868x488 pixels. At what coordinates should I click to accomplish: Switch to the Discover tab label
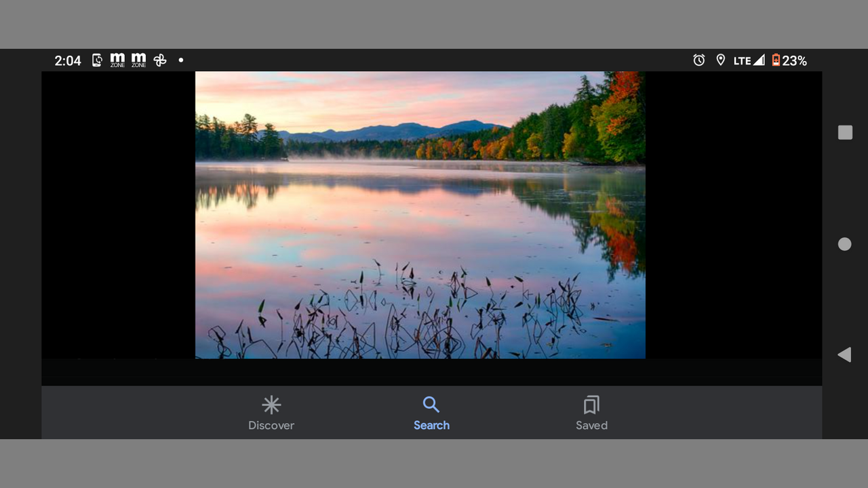click(271, 426)
